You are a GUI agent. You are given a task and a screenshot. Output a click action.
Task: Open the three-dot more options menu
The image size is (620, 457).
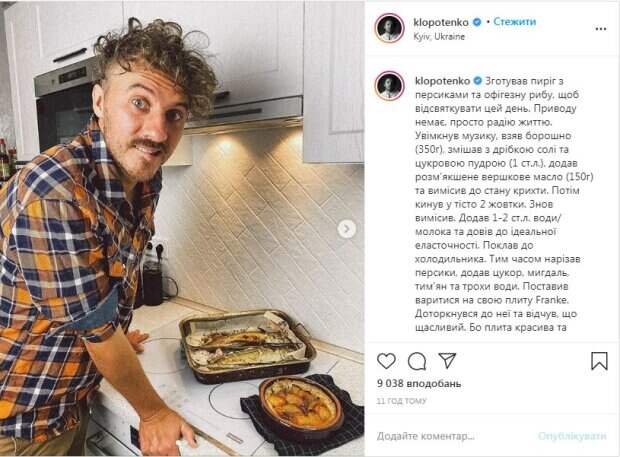(x=601, y=29)
